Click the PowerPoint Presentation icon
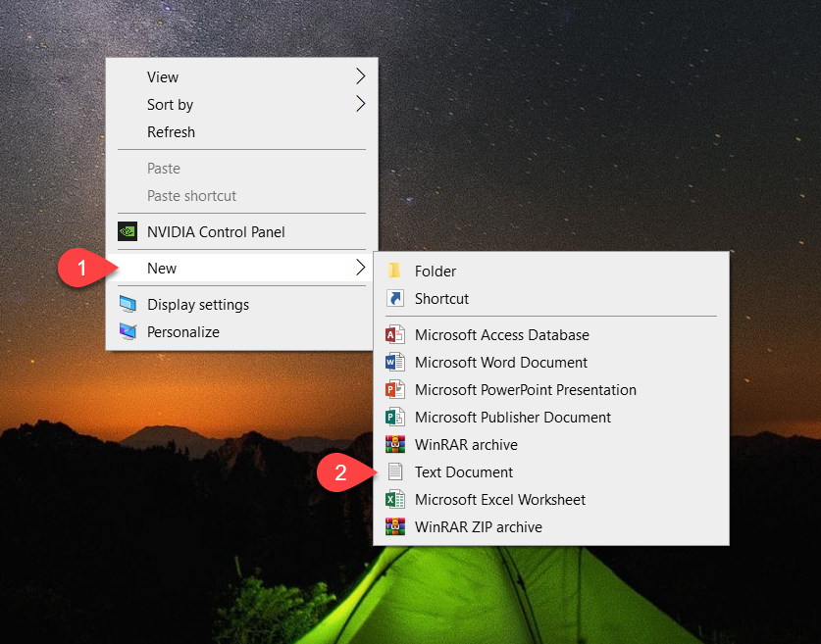This screenshot has width=821, height=644. click(394, 390)
